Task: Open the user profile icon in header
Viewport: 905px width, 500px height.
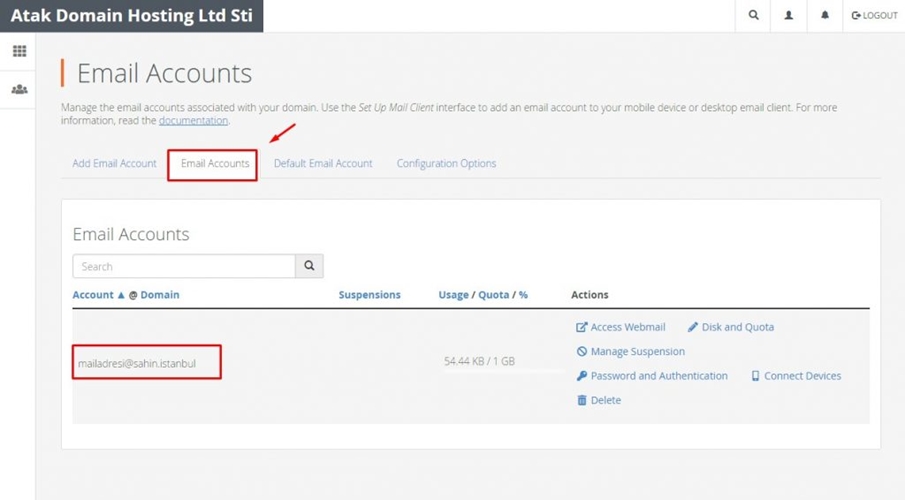Action: pyautogui.click(x=788, y=16)
